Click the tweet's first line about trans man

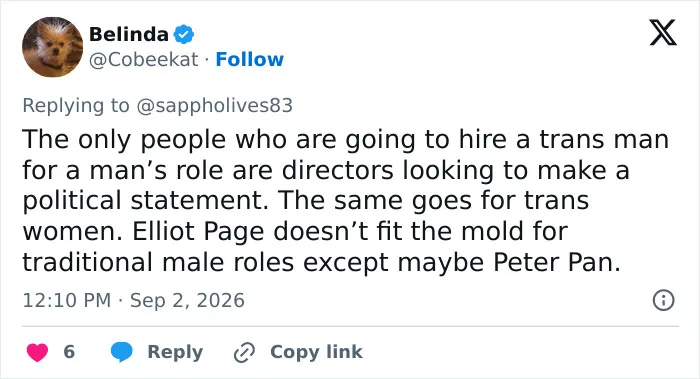(346, 139)
